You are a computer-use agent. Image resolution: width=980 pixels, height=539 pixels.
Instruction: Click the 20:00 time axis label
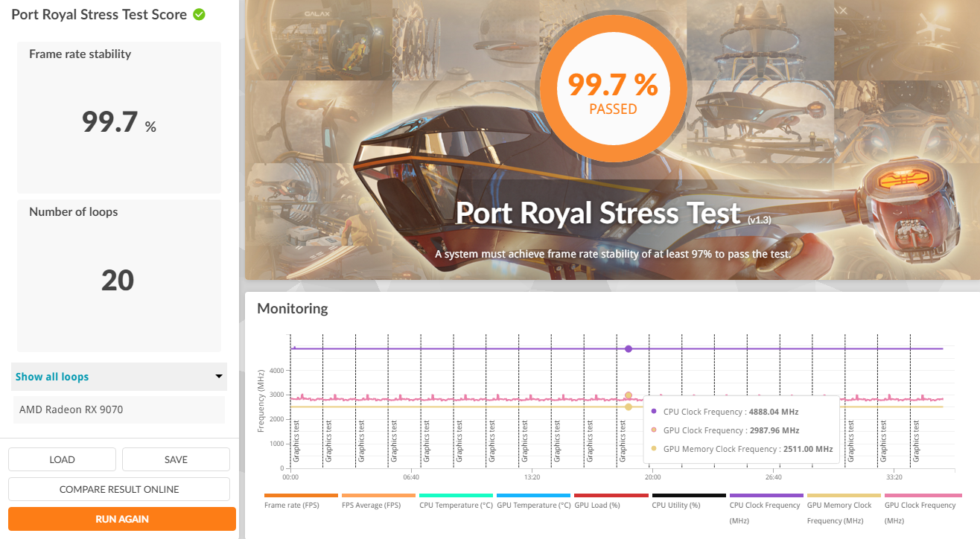pyautogui.click(x=652, y=477)
